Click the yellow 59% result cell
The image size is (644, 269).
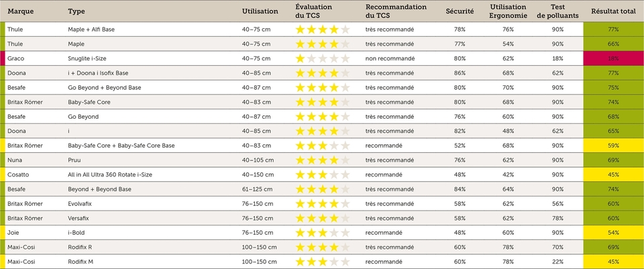pyautogui.click(x=614, y=146)
